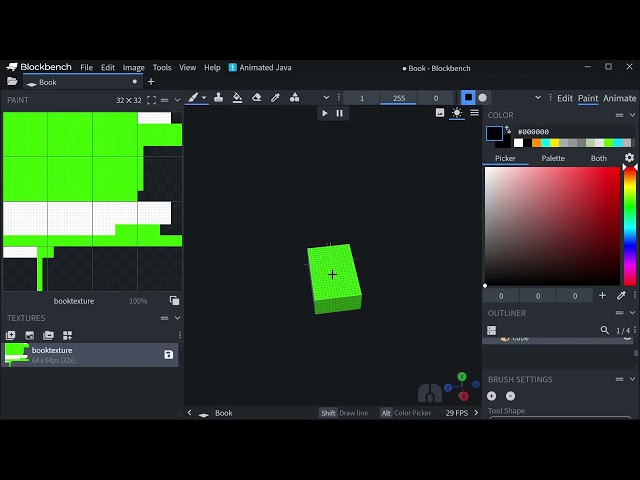Open the UV panel chevron dropdown
The image size is (640, 480).
[177, 100]
